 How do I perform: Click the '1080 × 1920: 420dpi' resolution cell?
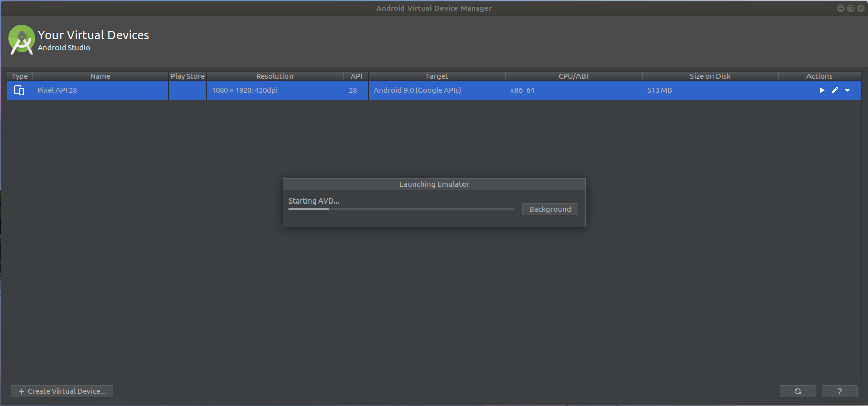tap(275, 90)
